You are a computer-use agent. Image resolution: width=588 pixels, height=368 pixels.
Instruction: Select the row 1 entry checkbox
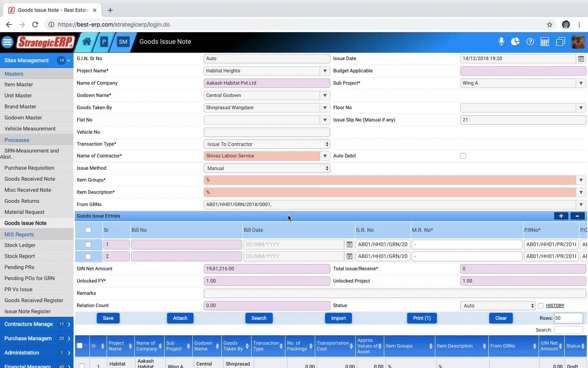(x=88, y=245)
